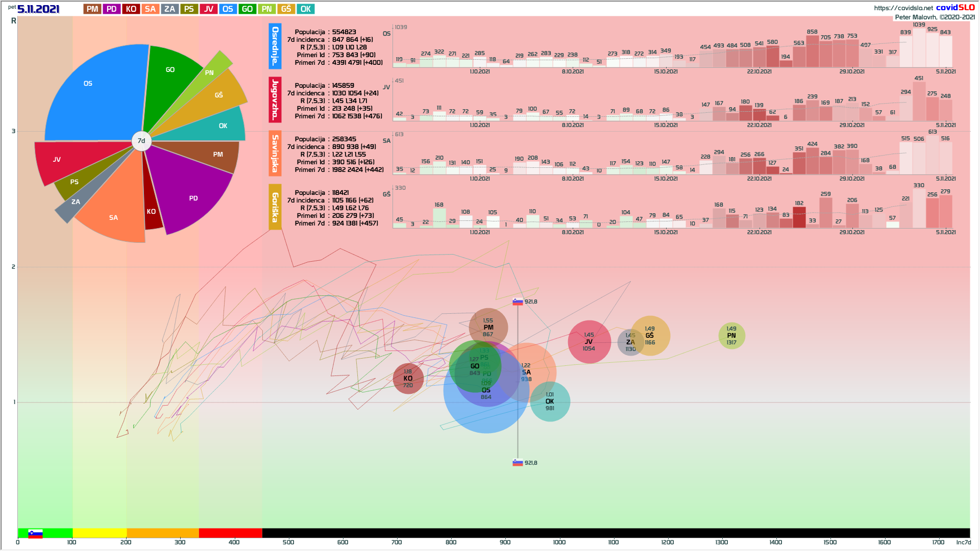This screenshot has height=551, width=980.
Task: Toggle the PM region button
Action: 92,9
